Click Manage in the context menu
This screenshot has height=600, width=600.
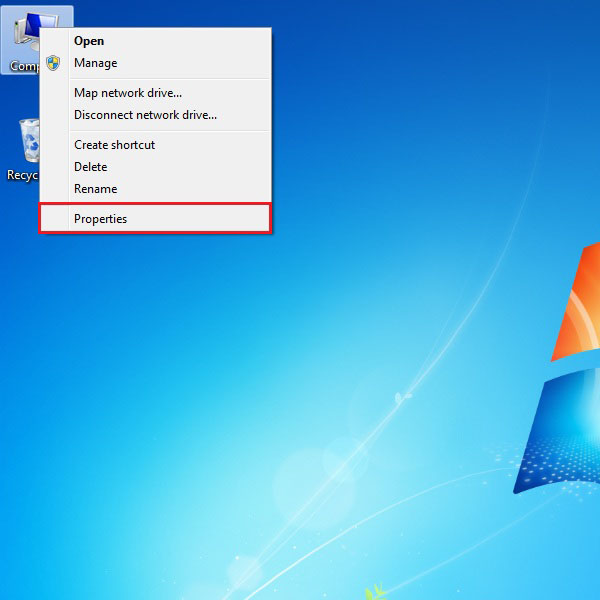(155, 63)
